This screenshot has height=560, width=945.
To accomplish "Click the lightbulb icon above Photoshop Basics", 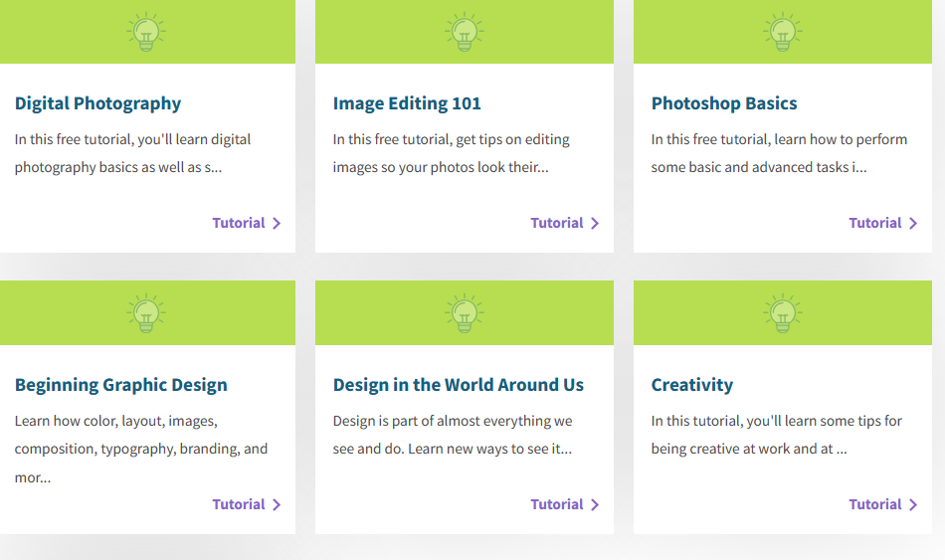I will (x=782, y=32).
